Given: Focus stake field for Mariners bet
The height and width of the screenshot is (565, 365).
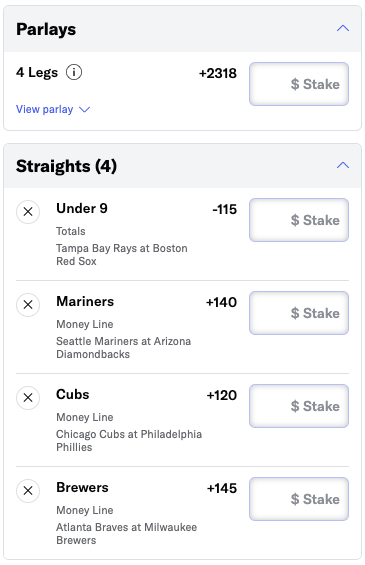Looking at the screenshot, I should [x=299, y=313].
